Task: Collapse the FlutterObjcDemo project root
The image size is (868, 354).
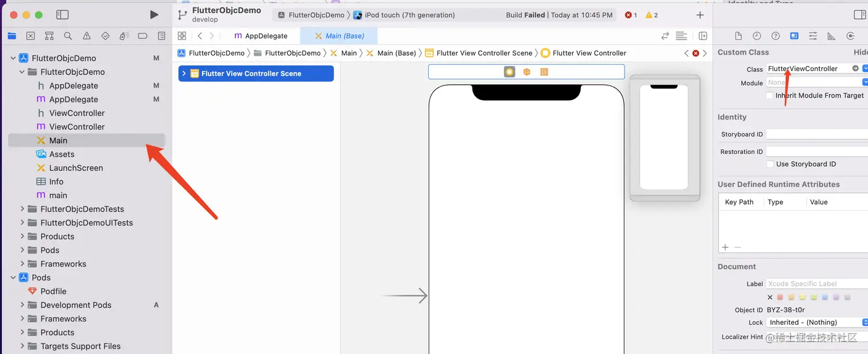Action: tap(13, 58)
